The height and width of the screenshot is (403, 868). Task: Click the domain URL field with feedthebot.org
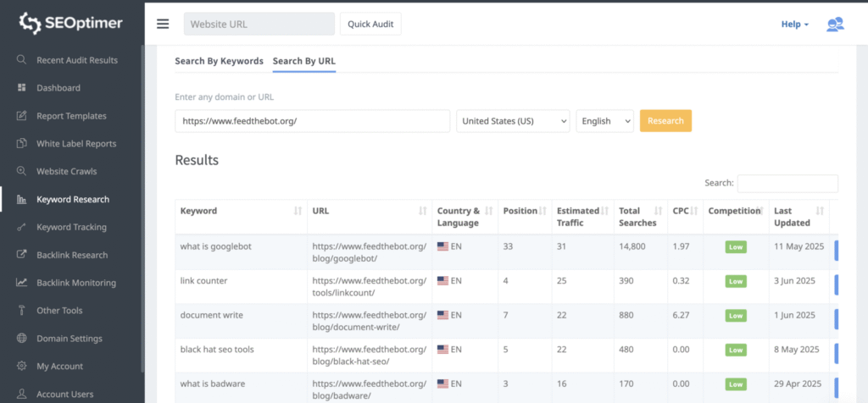[x=312, y=121]
